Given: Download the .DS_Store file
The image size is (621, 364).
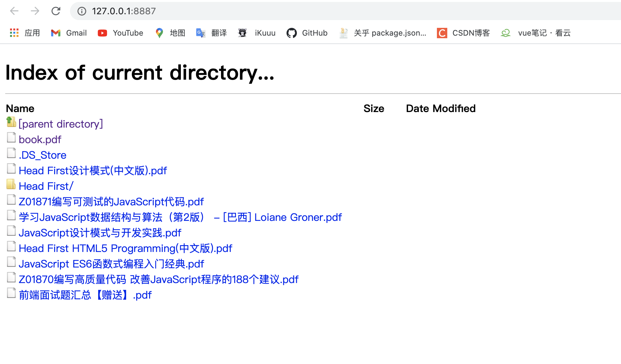Looking at the screenshot, I should tap(42, 155).
